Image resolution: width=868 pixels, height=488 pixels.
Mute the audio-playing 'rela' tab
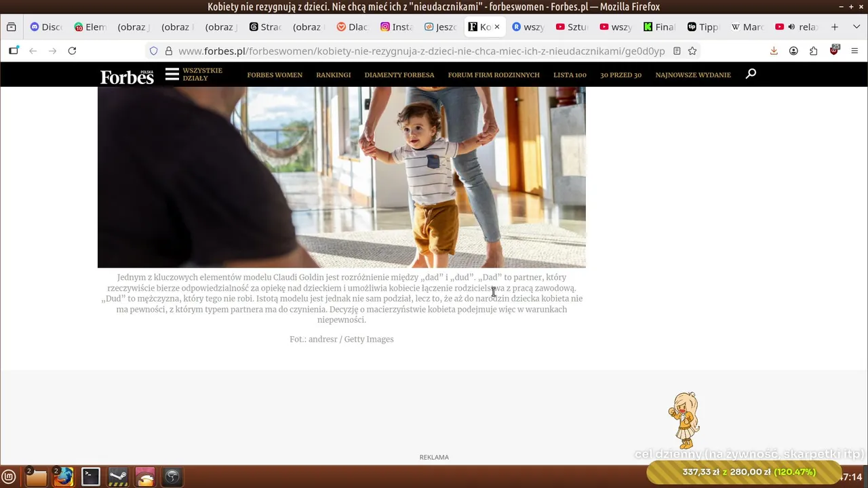[x=791, y=27]
